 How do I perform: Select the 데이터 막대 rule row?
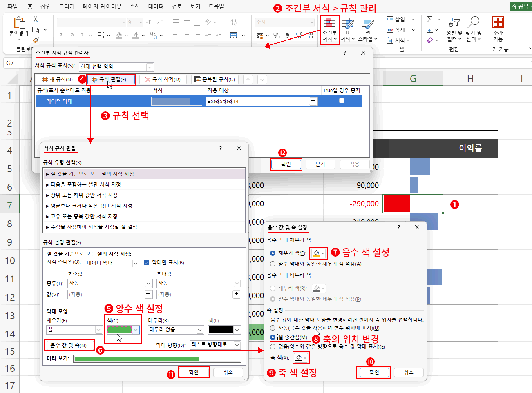click(199, 101)
